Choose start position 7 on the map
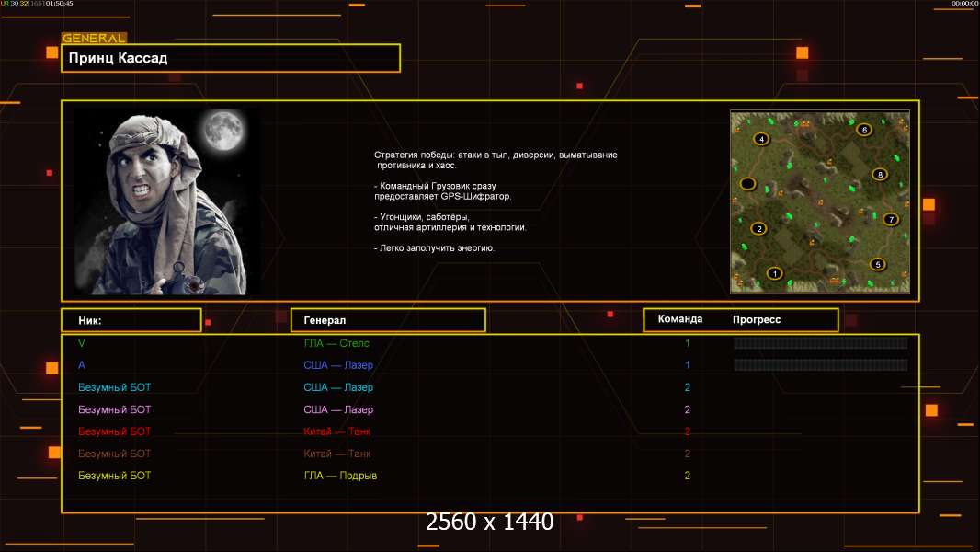 [890, 220]
